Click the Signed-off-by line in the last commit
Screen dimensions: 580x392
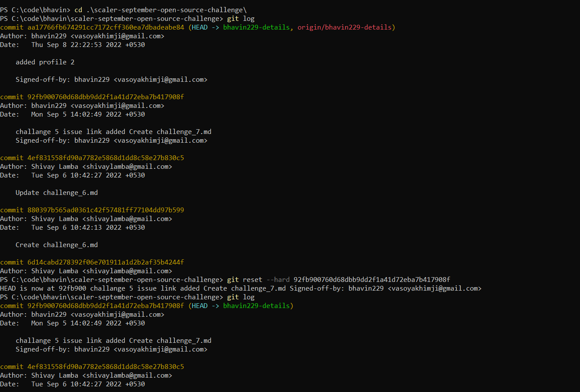(x=111, y=349)
